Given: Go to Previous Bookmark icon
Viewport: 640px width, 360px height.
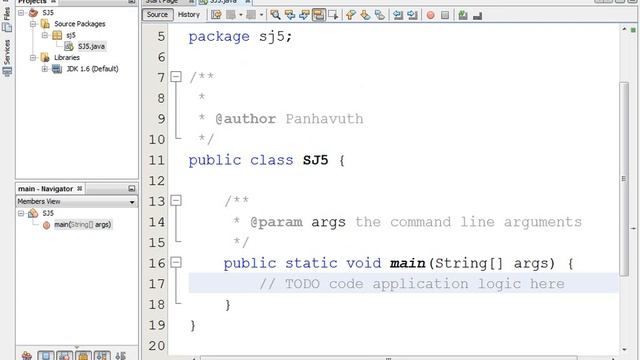Looking at the screenshot, I should pos(351,15).
